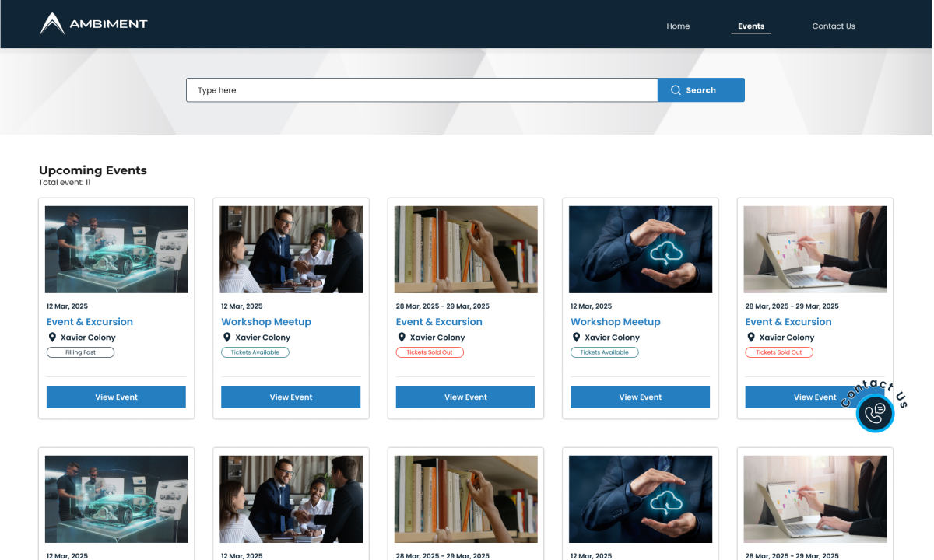Click Tickets Sold Out badge in the bookshelf card
The height and width of the screenshot is (560, 934).
pos(430,352)
